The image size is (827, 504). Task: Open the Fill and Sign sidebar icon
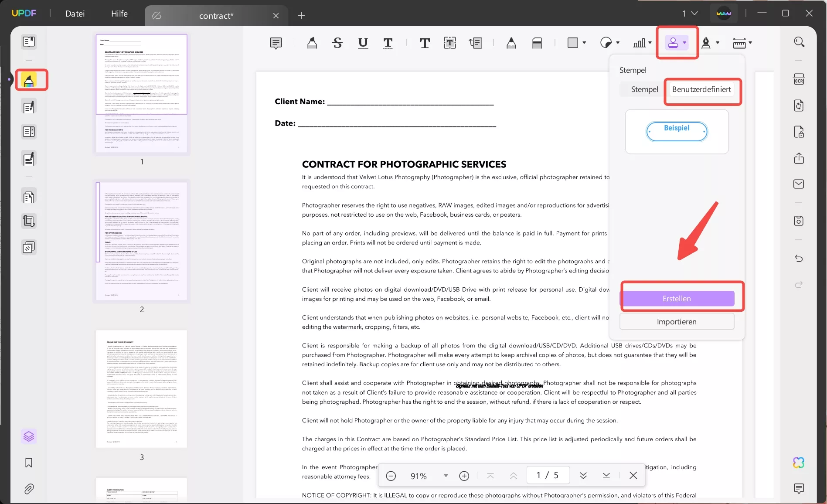tap(29, 159)
